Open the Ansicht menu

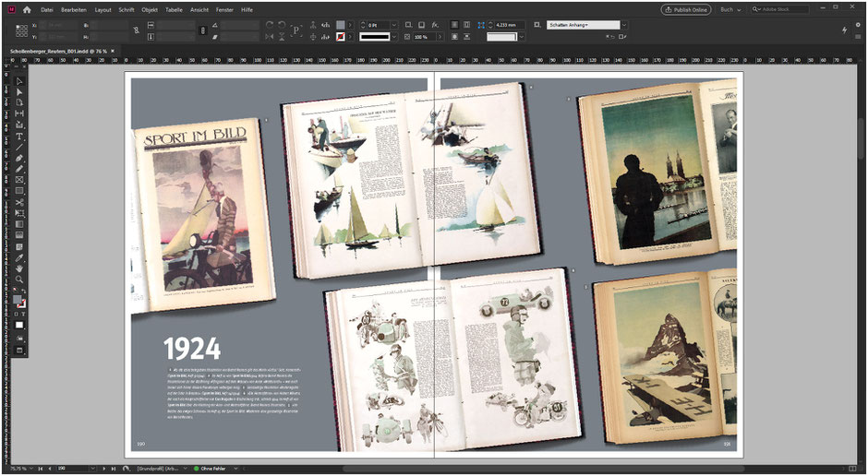(x=199, y=10)
